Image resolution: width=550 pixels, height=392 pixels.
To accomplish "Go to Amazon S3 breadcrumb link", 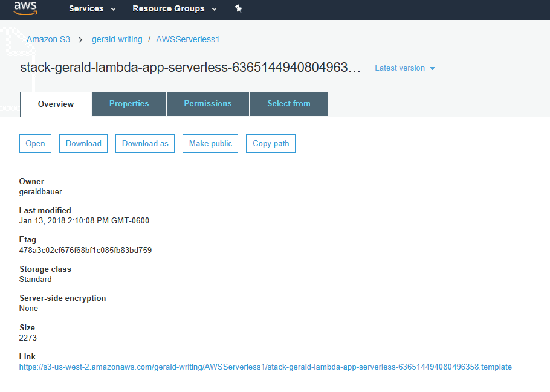I will [x=48, y=39].
